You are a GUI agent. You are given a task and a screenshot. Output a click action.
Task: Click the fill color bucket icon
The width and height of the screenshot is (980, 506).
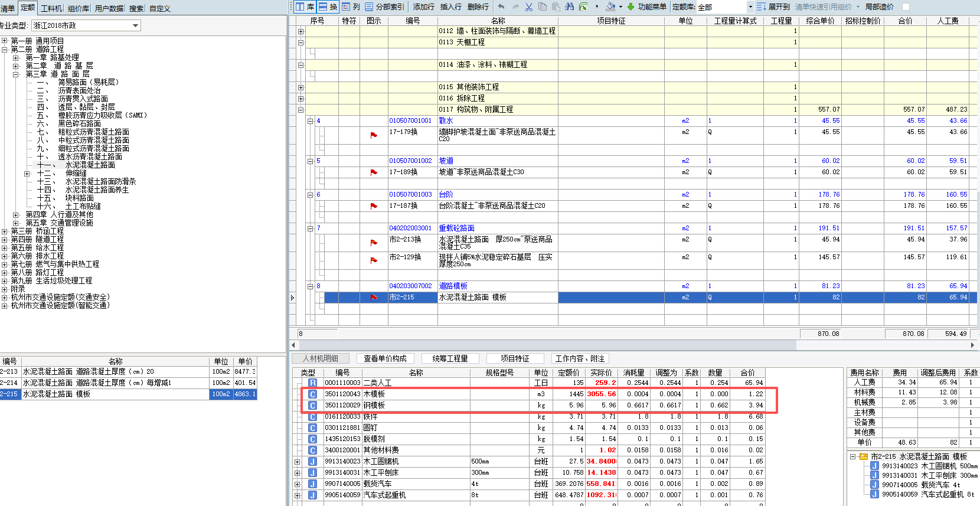pos(610,6)
